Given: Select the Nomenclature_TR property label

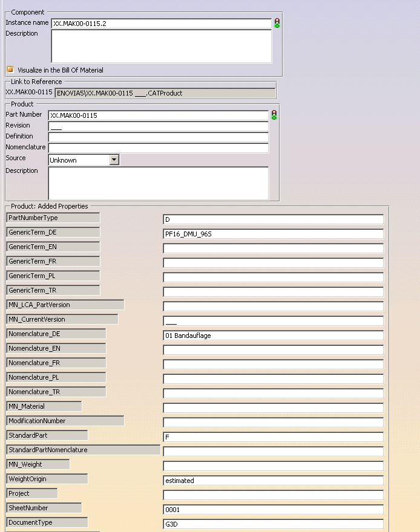Looking at the screenshot, I should coord(56,392).
